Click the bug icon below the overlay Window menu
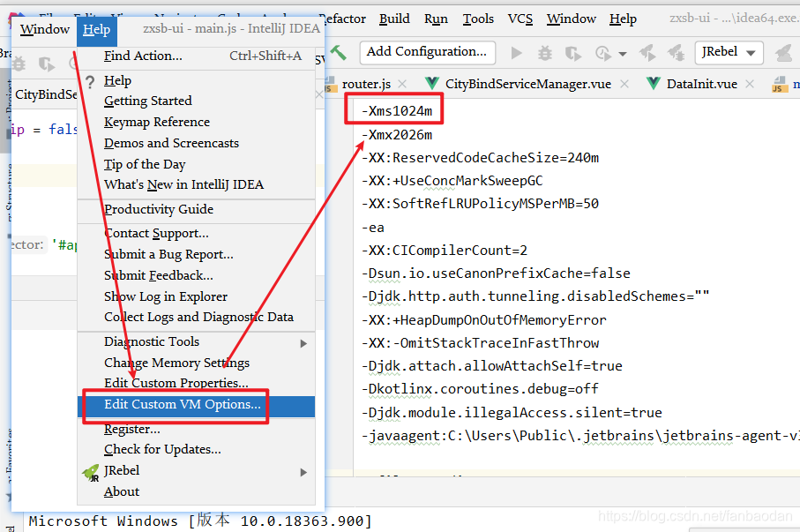The height and width of the screenshot is (532, 800). (x=19, y=64)
